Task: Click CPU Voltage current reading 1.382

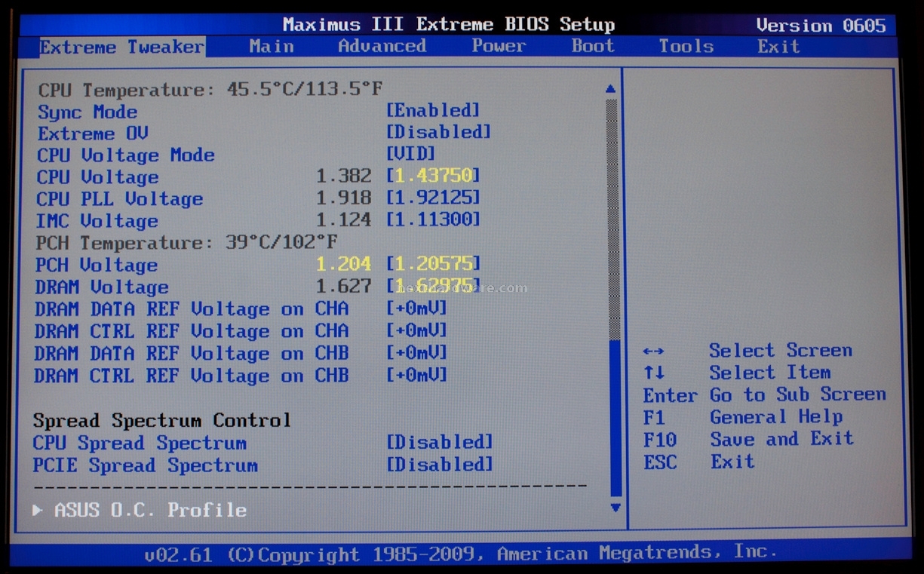Action: (343, 176)
